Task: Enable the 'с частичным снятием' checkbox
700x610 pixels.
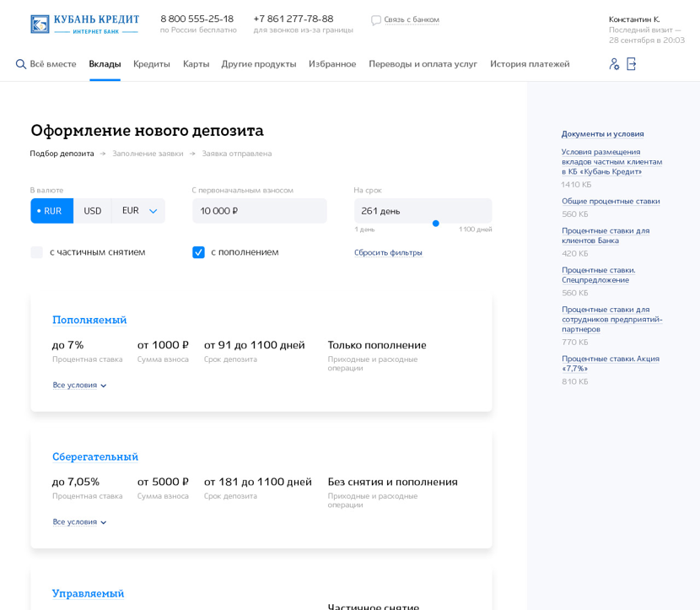Action: click(x=37, y=252)
